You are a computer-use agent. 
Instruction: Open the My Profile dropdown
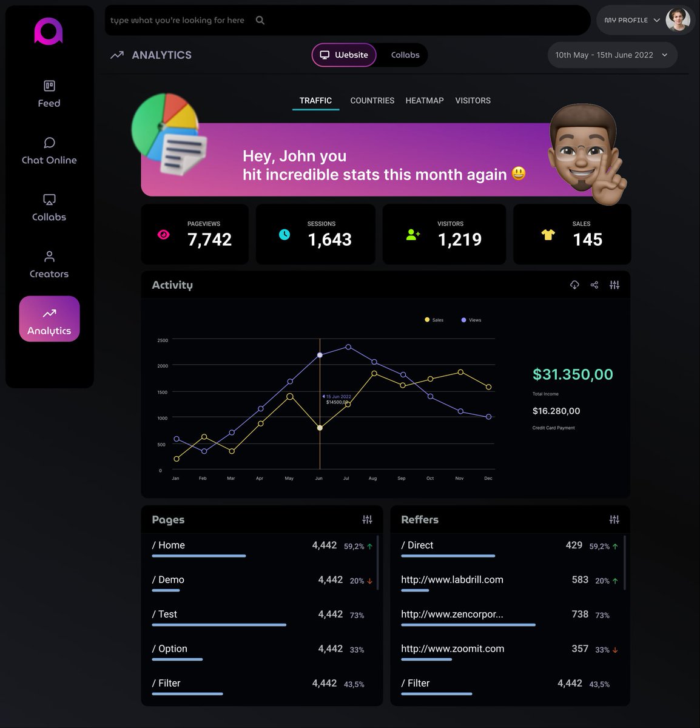(631, 20)
